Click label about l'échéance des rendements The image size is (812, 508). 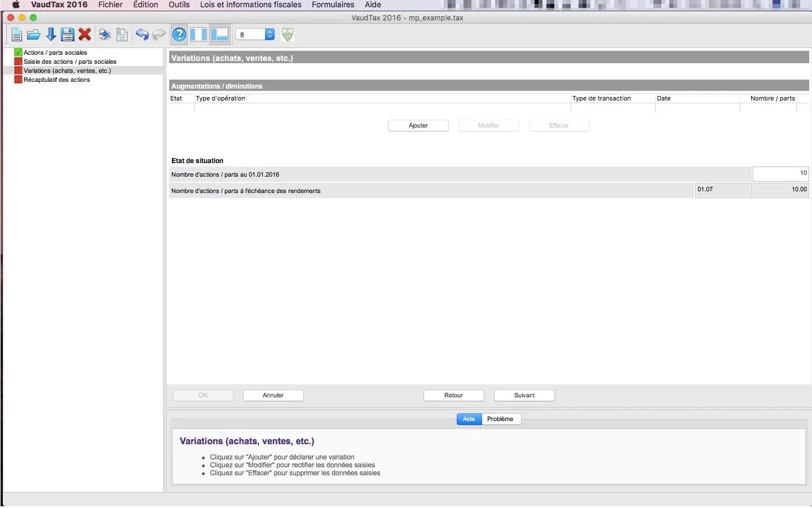click(246, 191)
